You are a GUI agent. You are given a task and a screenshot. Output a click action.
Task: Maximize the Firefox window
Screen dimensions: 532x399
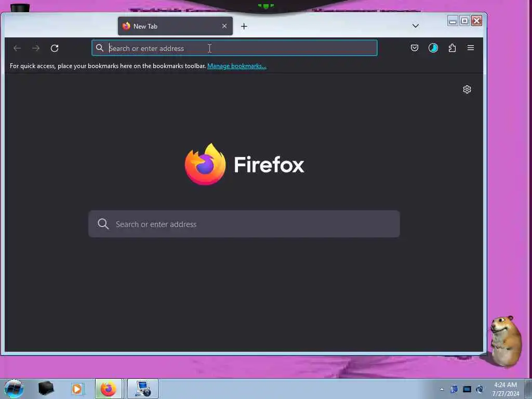click(465, 21)
